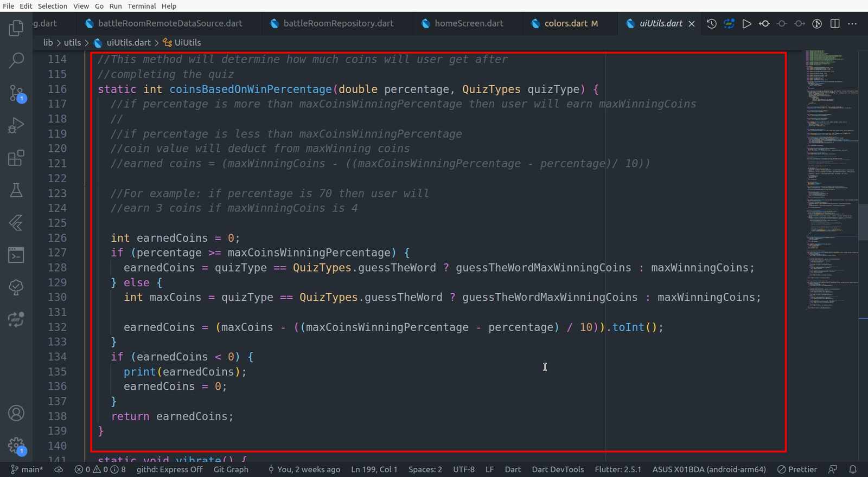The image size is (868, 477).
Task: Open the Terminal menu
Action: (x=142, y=6)
